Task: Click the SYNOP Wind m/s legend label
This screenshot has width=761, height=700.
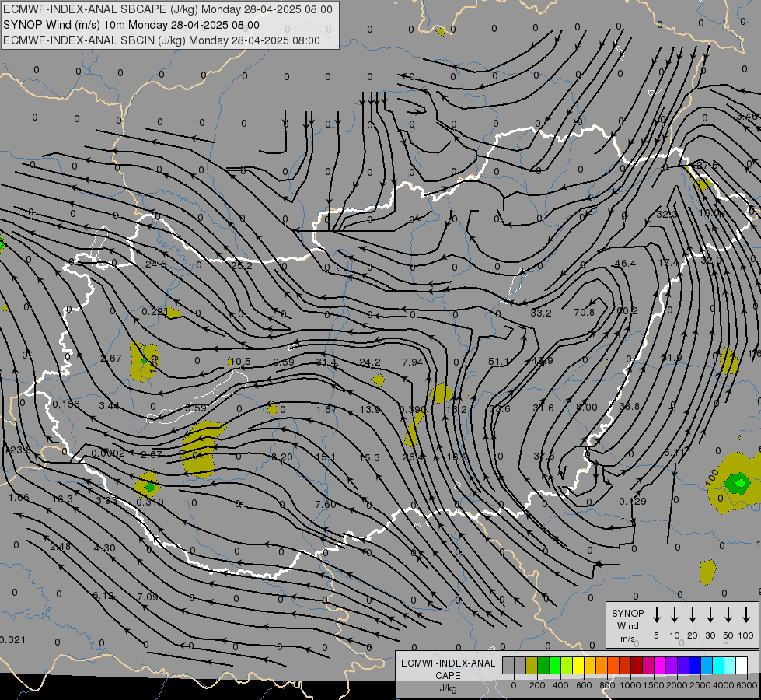Action: tap(627, 625)
